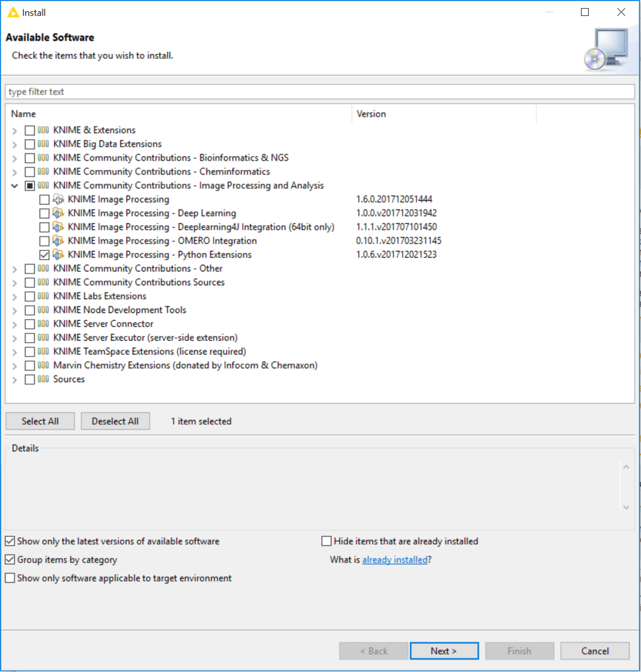Image resolution: width=641 pixels, height=672 pixels.
Task: Expand Bioinformatics & NGS tree node
Action: tap(15, 159)
